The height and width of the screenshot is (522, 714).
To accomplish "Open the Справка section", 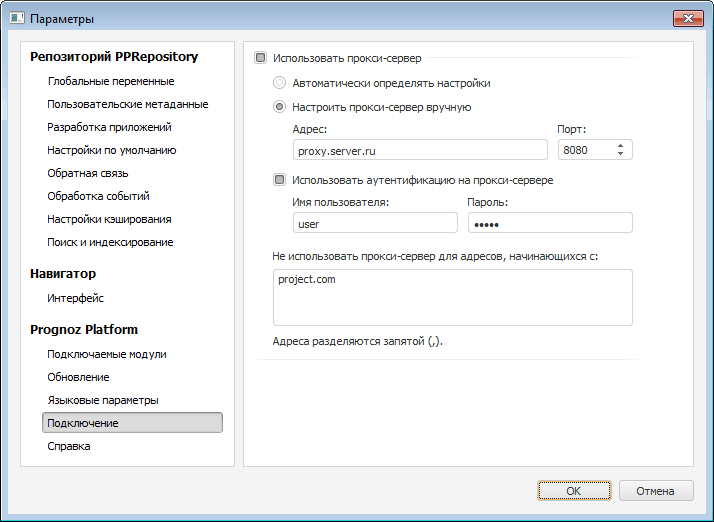I will (x=69, y=446).
